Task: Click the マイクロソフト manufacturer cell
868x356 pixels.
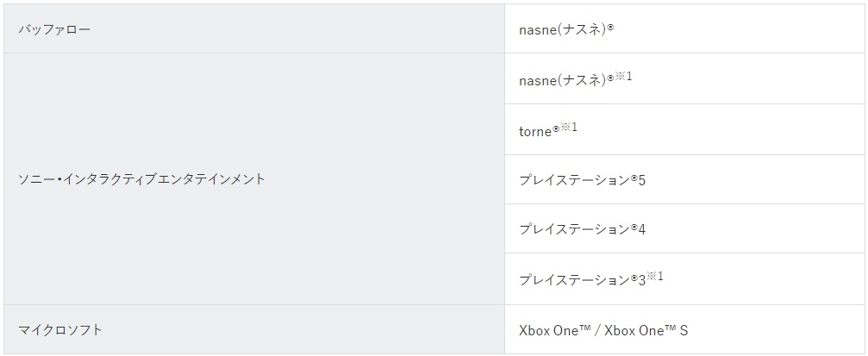Action: pos(254,329)
